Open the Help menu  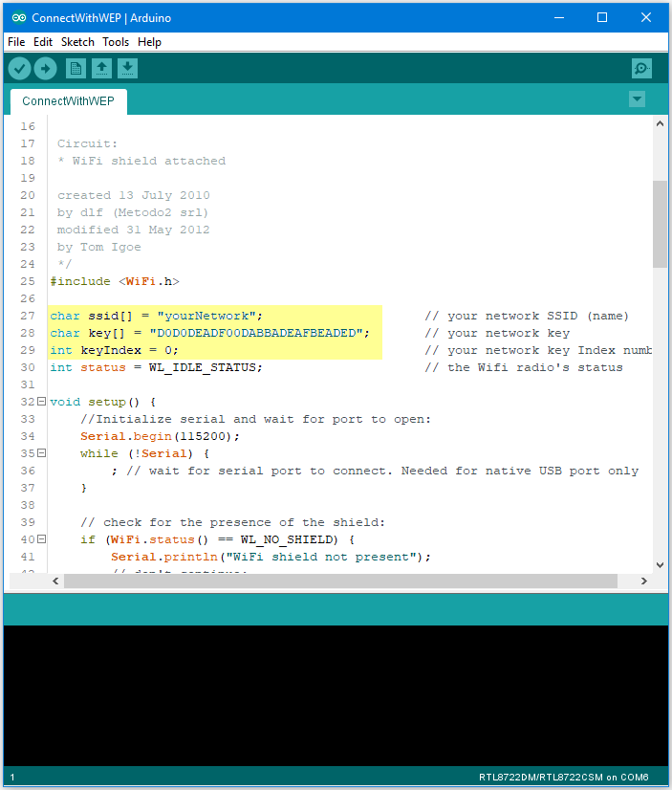pos(149,42)
